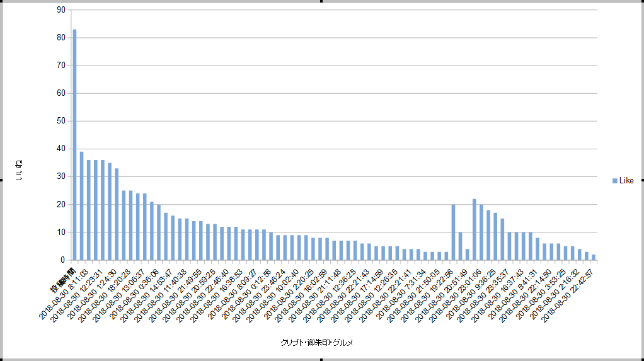Select the Like legend text label
The width and height of the screenshot is (644, 361).
(626, 181)
